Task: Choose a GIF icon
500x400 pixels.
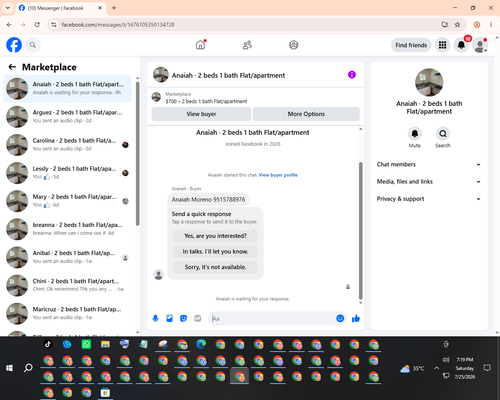Action: (x=198, y=318)
